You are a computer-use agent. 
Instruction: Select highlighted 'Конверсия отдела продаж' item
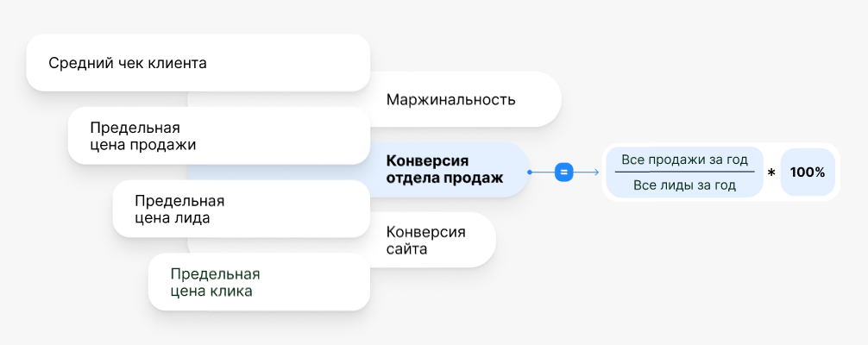point(443,170)
